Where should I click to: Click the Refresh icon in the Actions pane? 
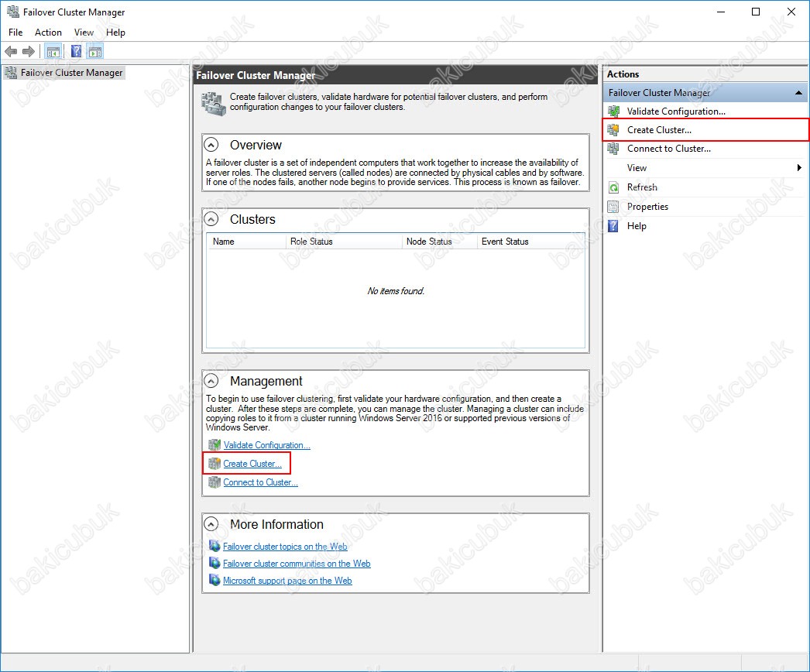click(614, 187)
